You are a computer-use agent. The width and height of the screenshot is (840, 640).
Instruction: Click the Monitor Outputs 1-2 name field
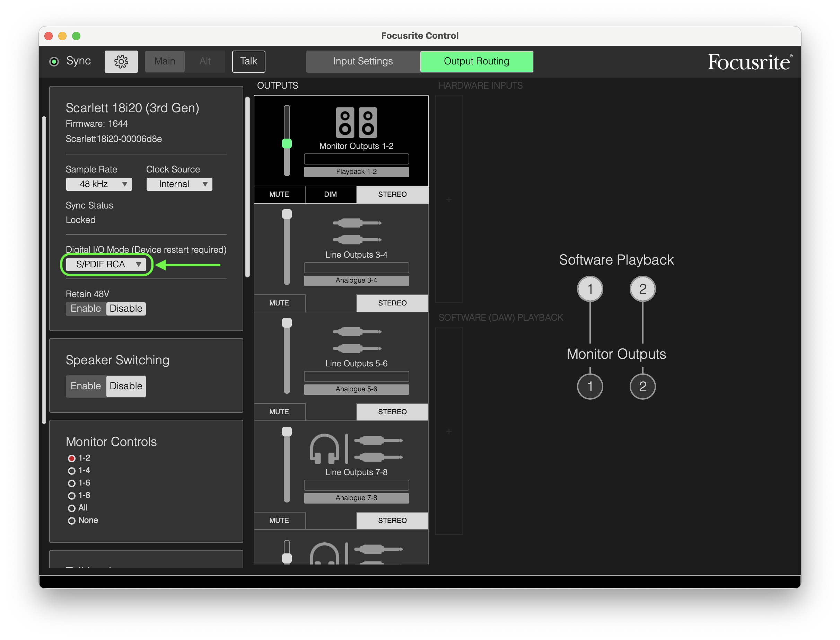point(356,159)
